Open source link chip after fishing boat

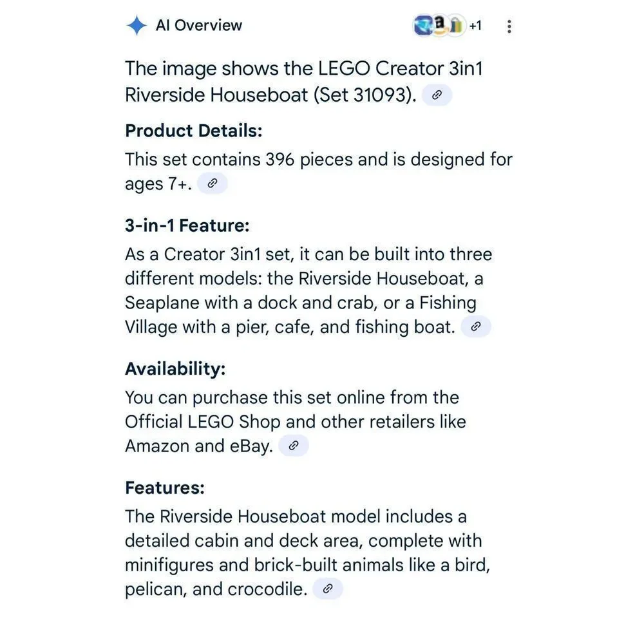pos(476,327)
